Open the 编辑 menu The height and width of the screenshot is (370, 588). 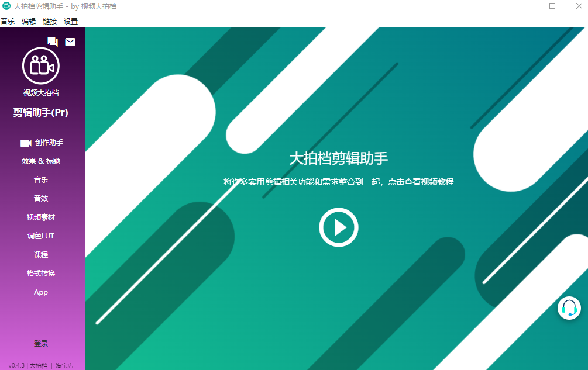click(29, 21)
